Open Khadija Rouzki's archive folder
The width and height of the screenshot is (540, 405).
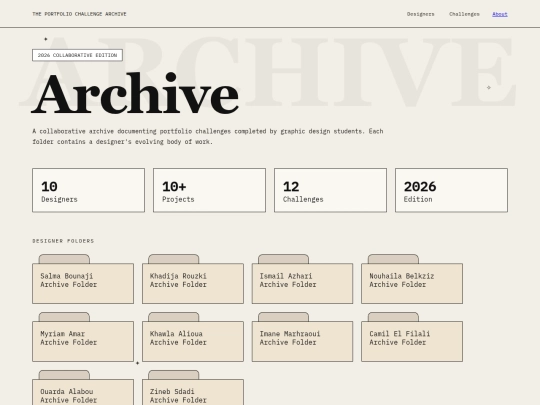tap(193, 279)
